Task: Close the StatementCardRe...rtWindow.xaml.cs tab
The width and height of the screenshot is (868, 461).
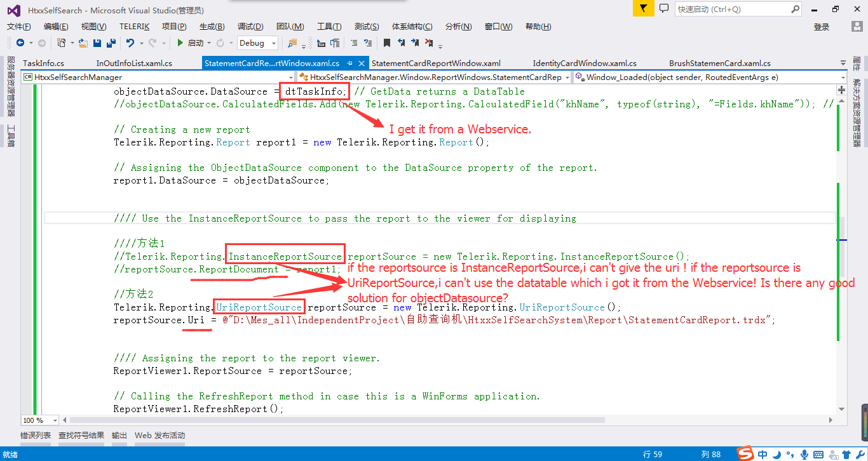Action: (x=362, y=63)
